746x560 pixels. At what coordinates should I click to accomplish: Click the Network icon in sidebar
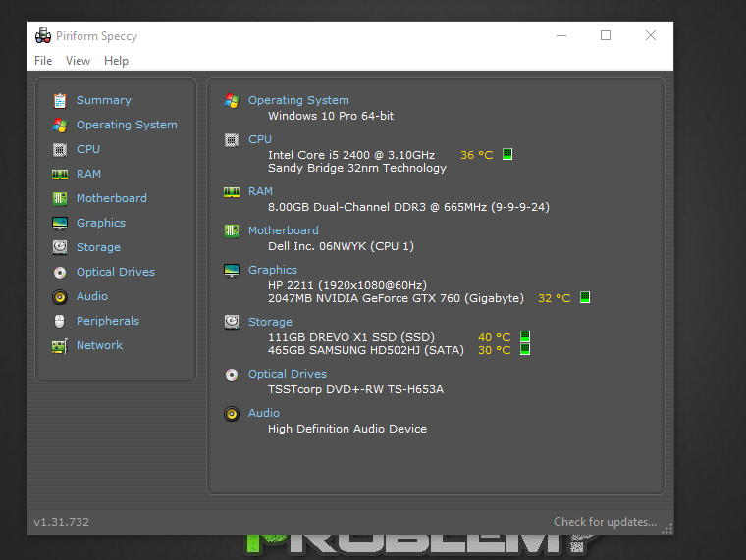(x=60, y=345)
